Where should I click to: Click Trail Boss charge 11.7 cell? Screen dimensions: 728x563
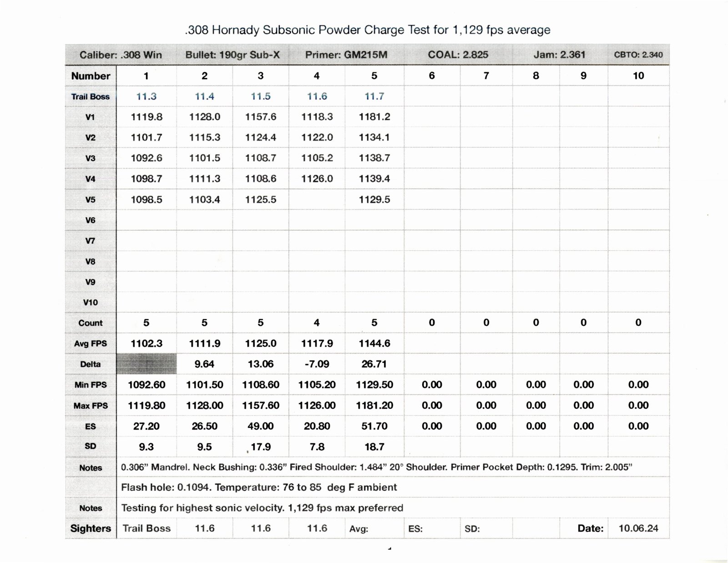[374, 96]
